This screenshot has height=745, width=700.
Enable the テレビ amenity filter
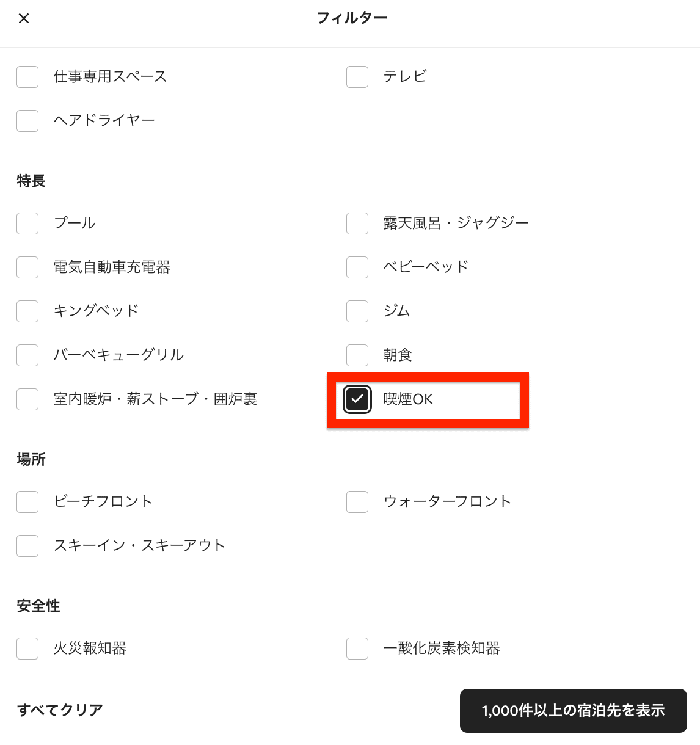(x=357, y=77)
